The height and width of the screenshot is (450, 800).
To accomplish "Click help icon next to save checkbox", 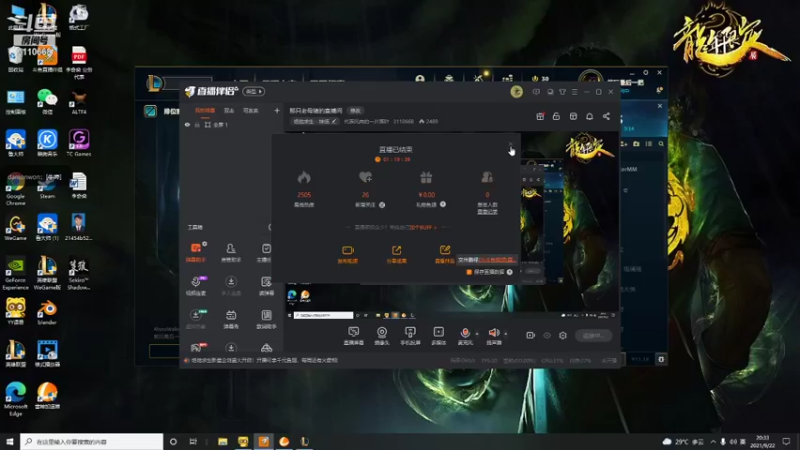I will 510,272.
